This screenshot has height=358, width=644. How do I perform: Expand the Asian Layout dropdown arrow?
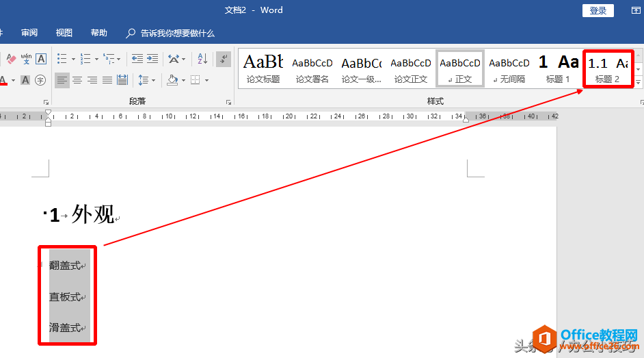tap(183, 59)
